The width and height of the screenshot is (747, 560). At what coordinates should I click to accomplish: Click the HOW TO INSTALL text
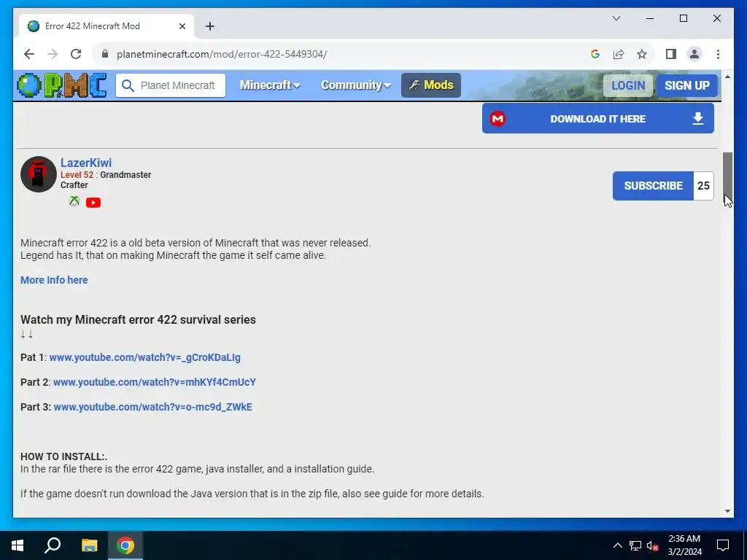(x=64, y=456)
